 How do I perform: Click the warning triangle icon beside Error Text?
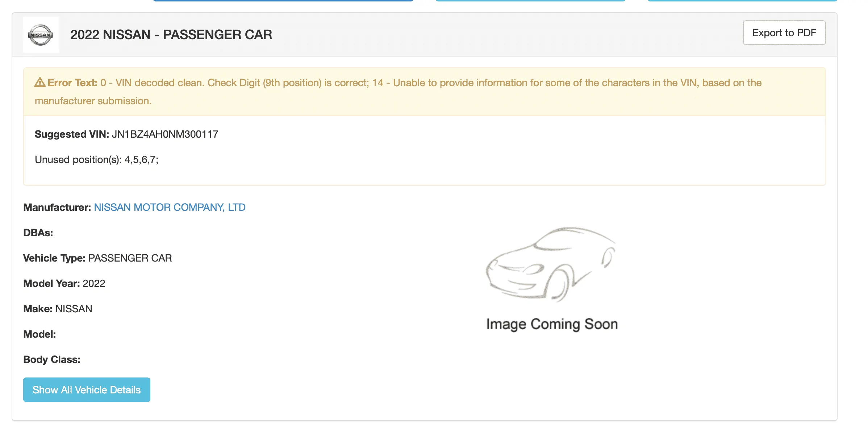(40, 83)
